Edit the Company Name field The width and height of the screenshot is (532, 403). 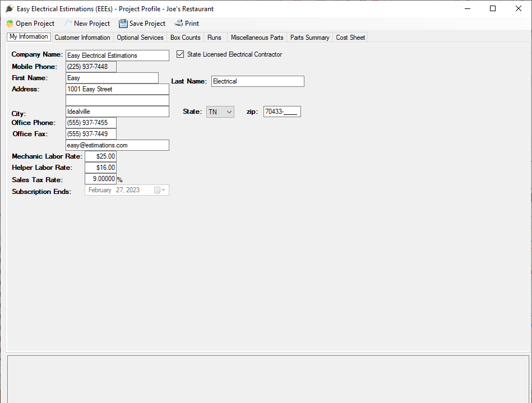117,55
